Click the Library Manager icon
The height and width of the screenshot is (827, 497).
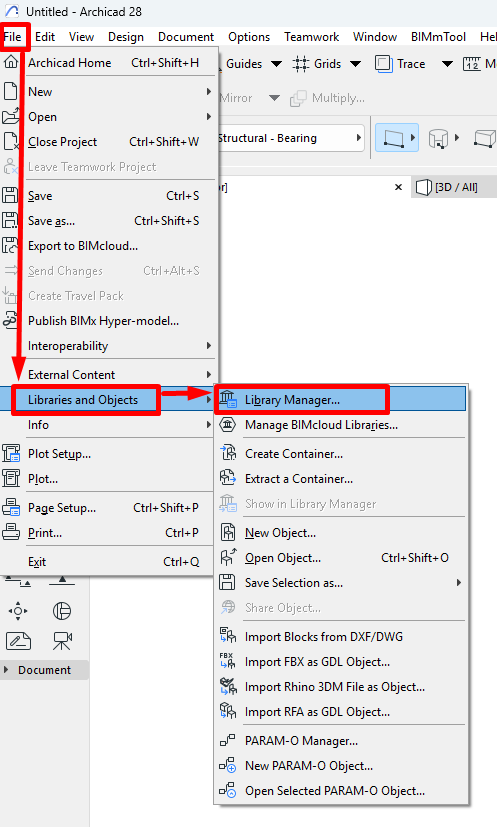click(x=228, y=399)
